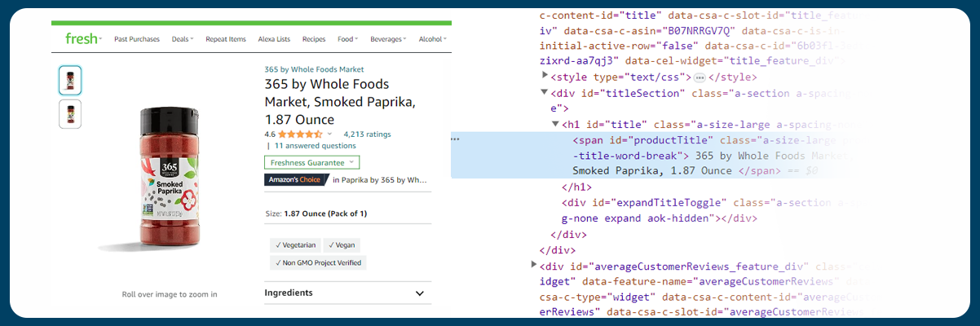Click the 4,213 ratings link

[367, 134]
